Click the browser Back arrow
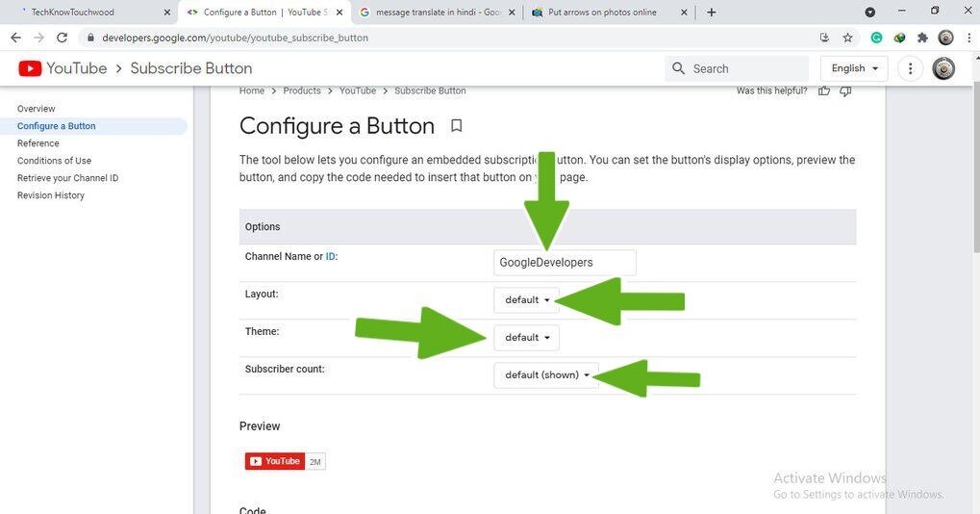 (x=16, y=38)
